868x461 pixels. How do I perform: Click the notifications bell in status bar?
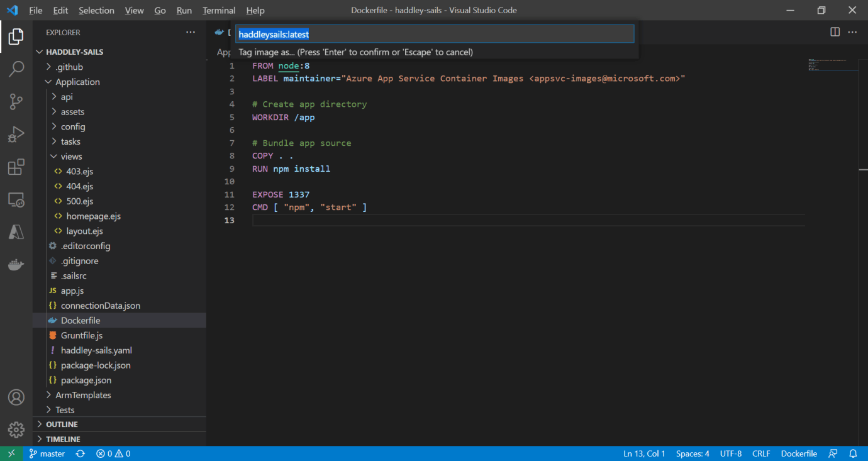pos(853,453)
